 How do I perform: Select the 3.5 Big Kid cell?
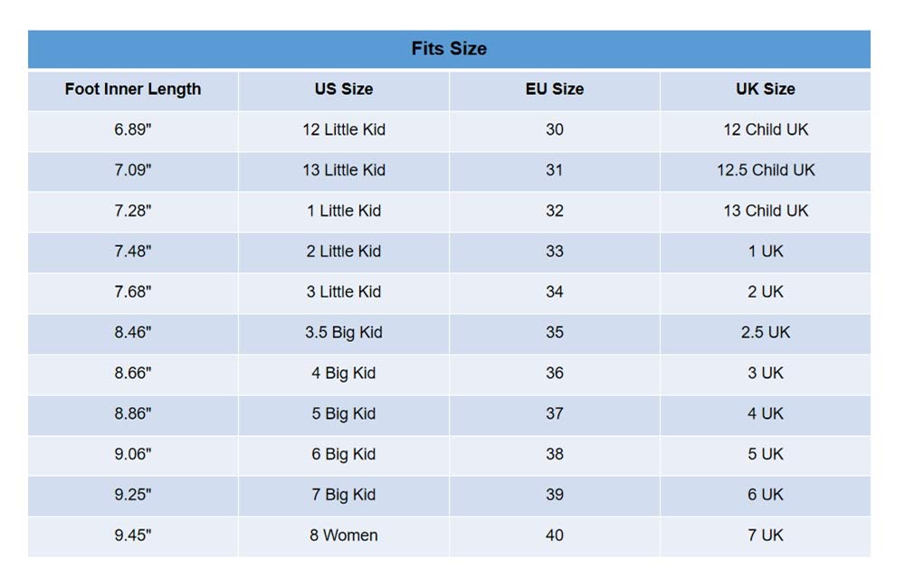[x=344, y=333]
